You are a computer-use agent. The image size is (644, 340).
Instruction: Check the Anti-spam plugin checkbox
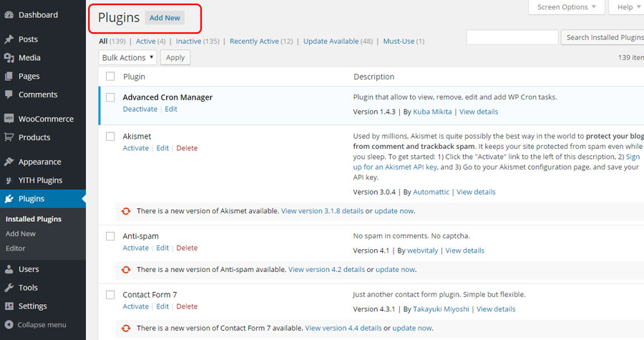tap(110, 236)
